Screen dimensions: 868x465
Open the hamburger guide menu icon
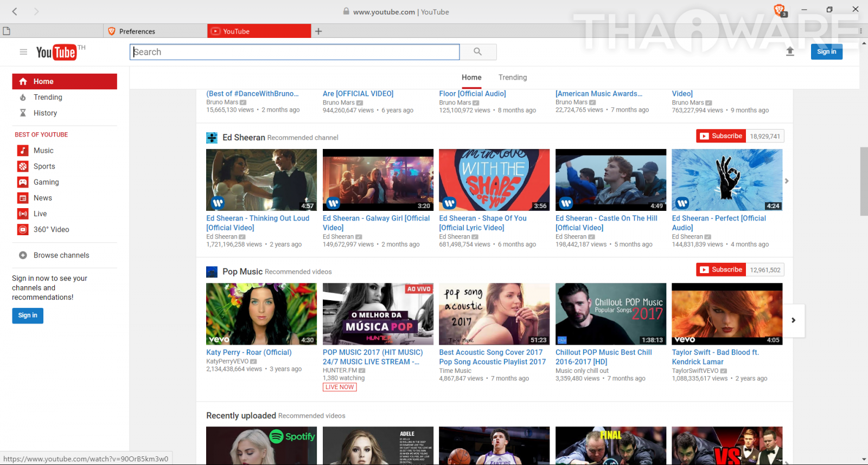[x=23, y=52]
